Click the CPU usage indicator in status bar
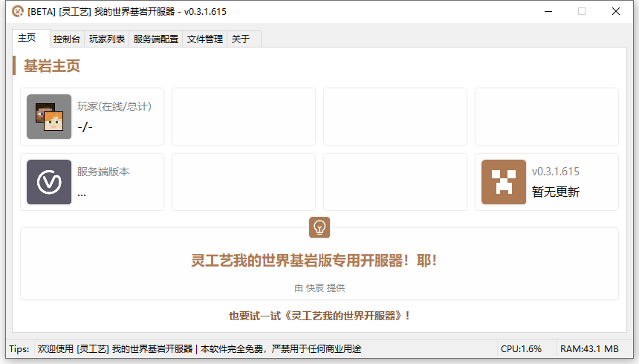 [x=521, y=348]
